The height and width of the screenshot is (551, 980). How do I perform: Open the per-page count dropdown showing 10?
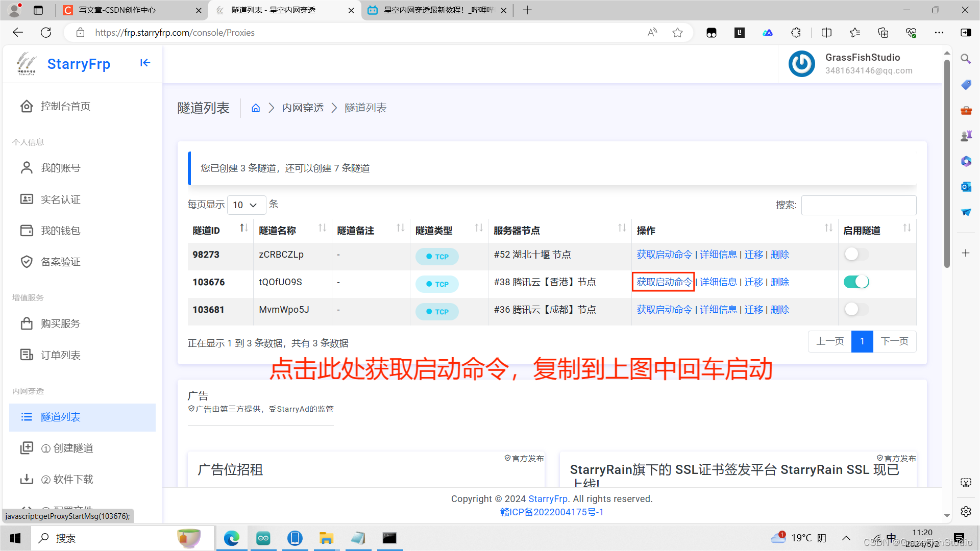[247, 205]
